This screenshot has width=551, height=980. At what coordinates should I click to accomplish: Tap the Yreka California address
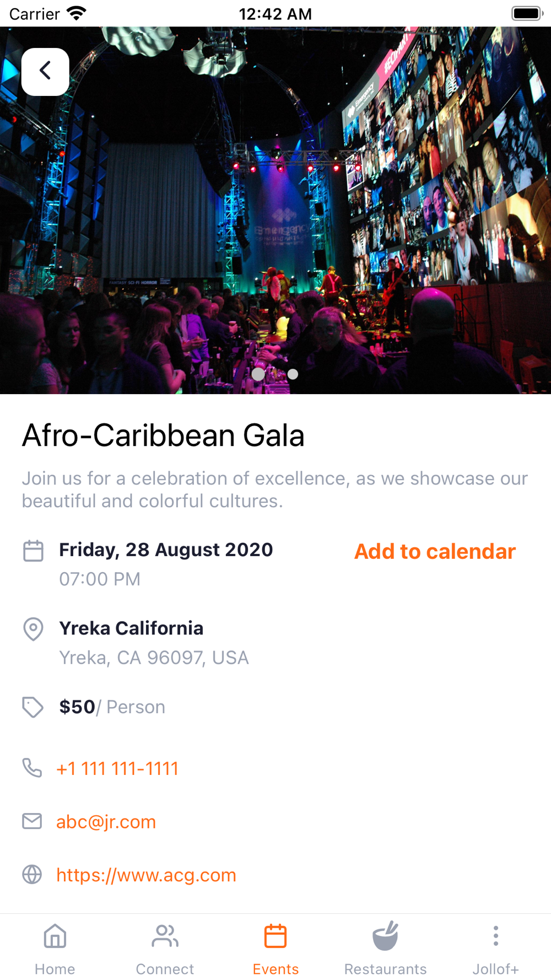(131, 629)
